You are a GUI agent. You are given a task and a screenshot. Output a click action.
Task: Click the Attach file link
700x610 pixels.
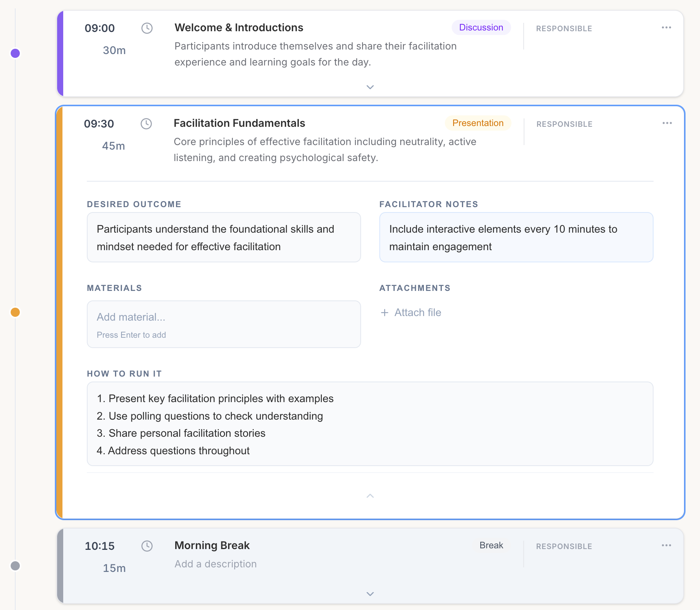coord(417,312)
